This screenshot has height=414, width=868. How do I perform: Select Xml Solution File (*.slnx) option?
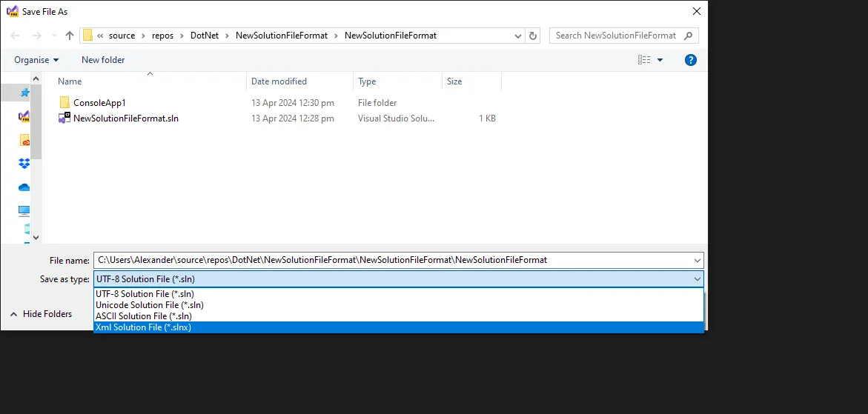tap(399, 327)
